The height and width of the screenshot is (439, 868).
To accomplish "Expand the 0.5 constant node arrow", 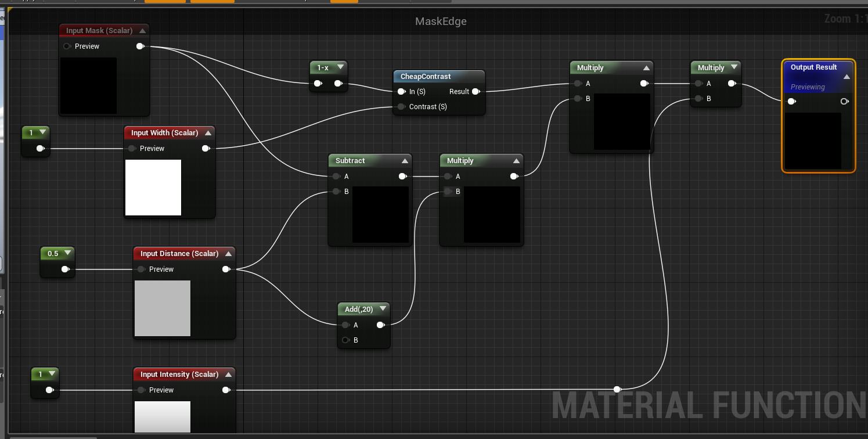I will click(68, 253).
